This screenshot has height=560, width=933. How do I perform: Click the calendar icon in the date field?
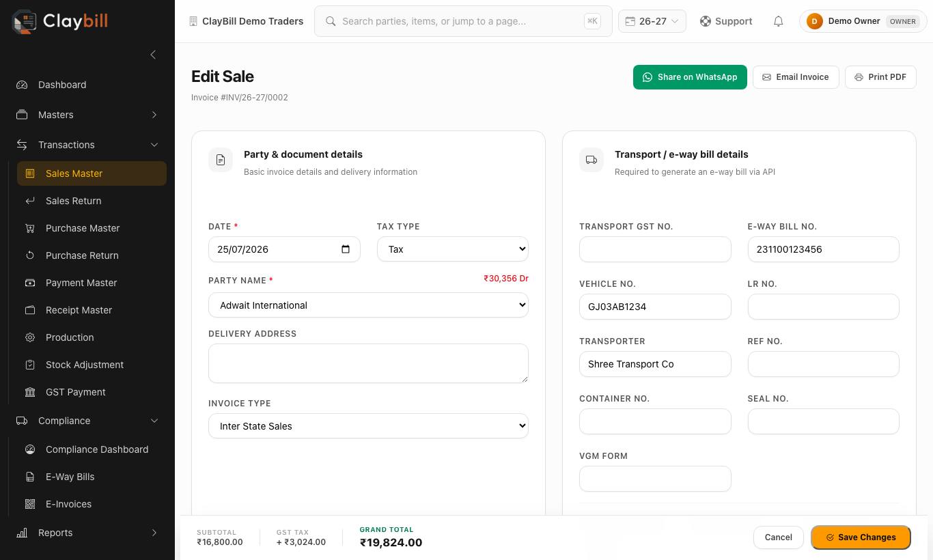tap(346, 249)
